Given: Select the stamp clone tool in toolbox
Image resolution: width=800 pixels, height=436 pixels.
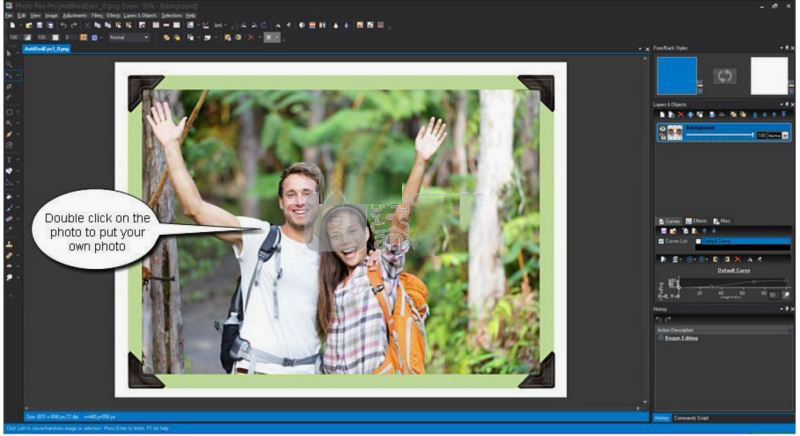Looking at the screenshot, I should pos(9,244).
